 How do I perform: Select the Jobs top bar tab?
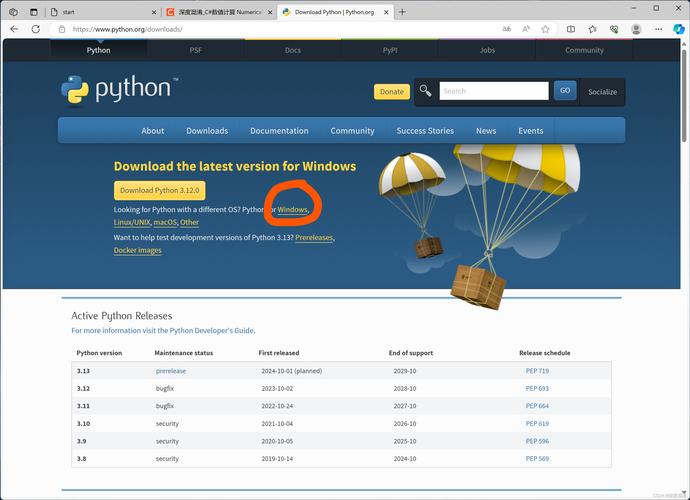coord(487,50)
